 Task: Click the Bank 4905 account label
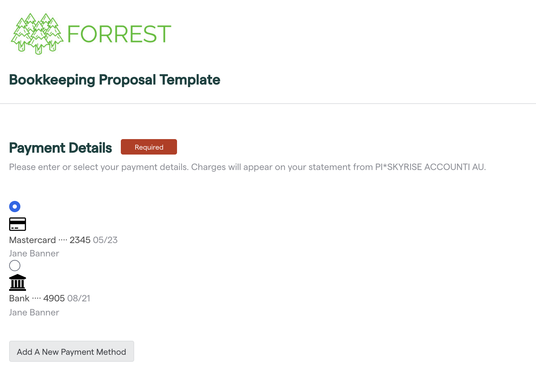tap(37, 298)
